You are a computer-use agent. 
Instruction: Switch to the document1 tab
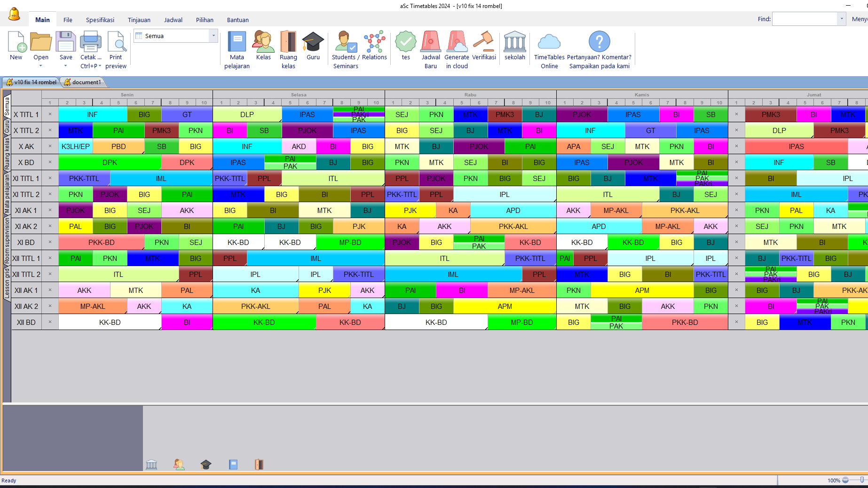[x=83, y=82]
